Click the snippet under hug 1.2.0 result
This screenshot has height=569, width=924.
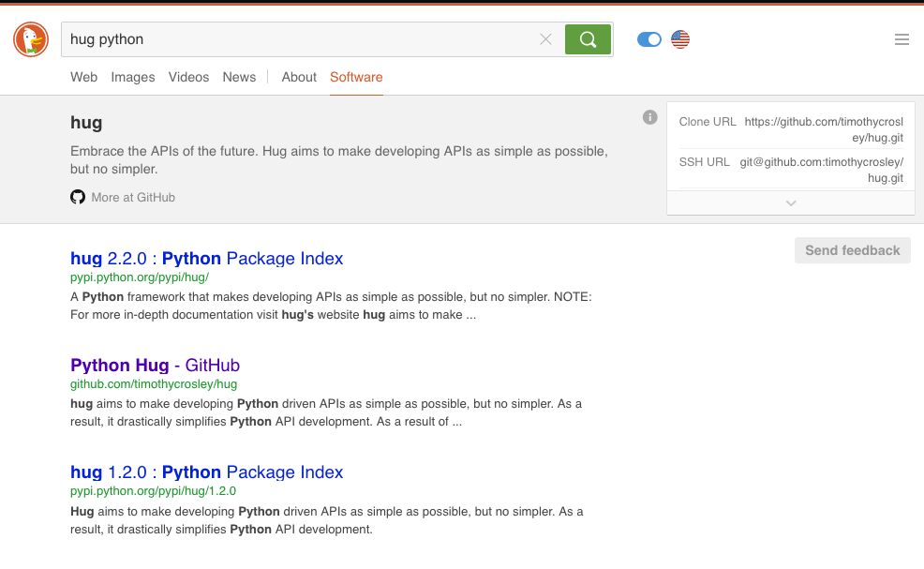pyautogui.click(x=326, y=520)
